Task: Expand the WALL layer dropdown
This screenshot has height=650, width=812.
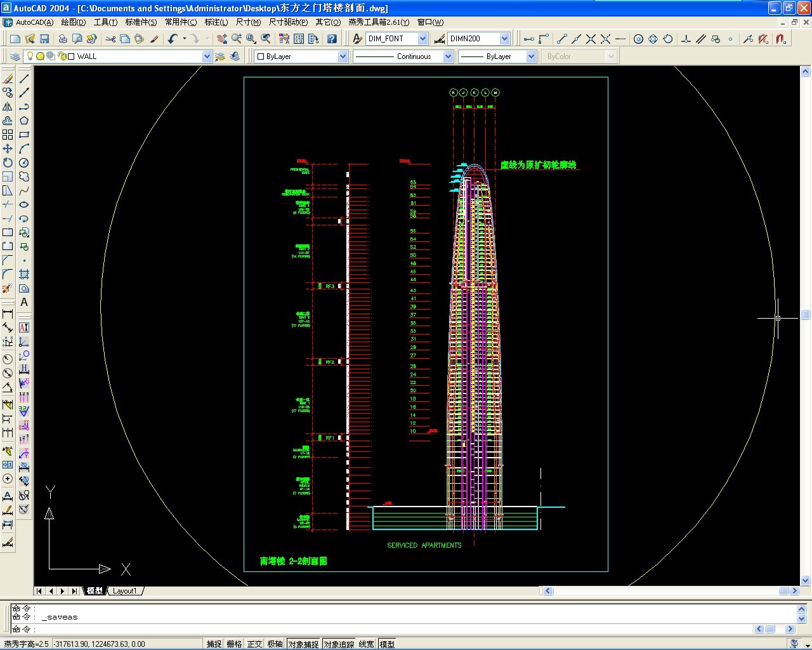Action: (207, 56)
